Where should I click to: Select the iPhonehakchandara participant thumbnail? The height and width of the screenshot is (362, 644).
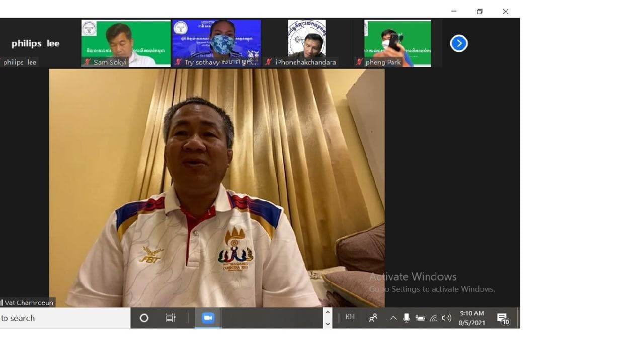pyautogui.click(x=306, y=43)
